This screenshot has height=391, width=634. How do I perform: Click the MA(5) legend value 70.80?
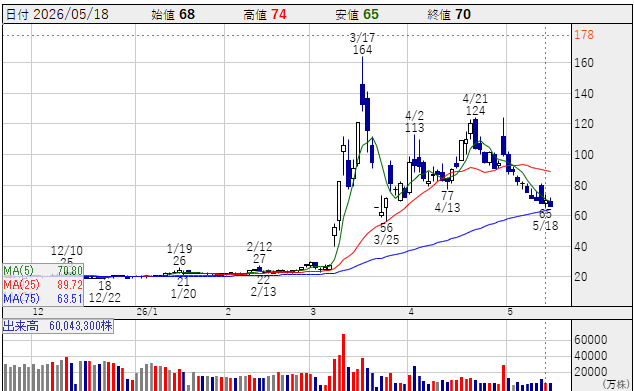[x=70, y=271]
